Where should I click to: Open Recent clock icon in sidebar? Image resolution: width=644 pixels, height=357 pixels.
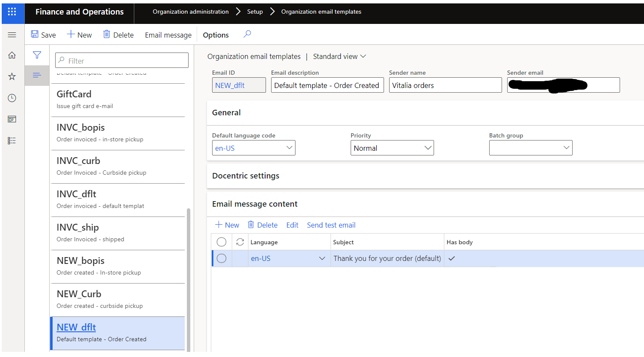(x=12, y=98)
